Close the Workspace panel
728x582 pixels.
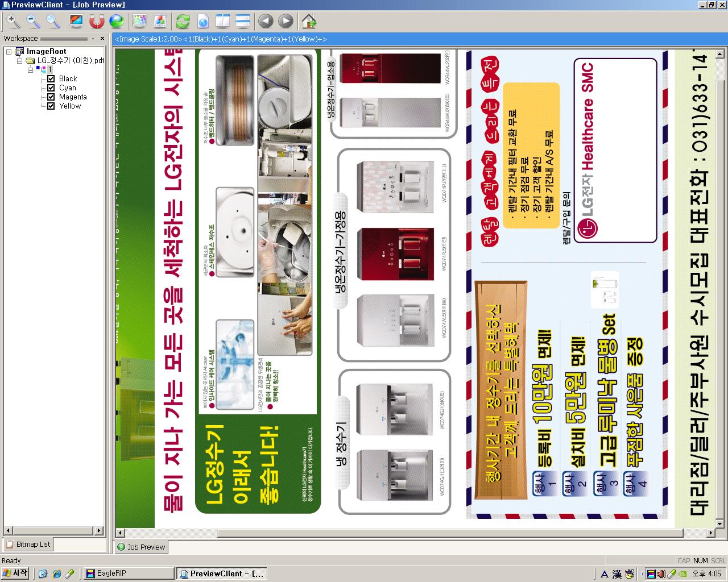click(x=102, y=39)
